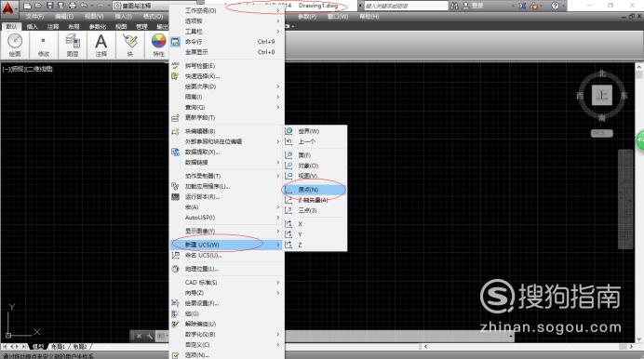Pick 三点(3) three-point UCS option
The image size is (644, 359).
pos(315,210)
